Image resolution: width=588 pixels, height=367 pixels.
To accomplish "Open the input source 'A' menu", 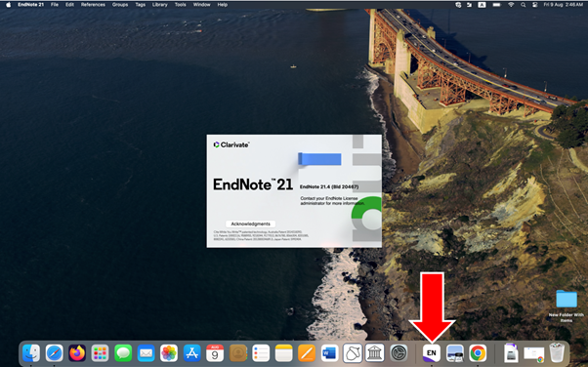I will click(x=482, y=5).
